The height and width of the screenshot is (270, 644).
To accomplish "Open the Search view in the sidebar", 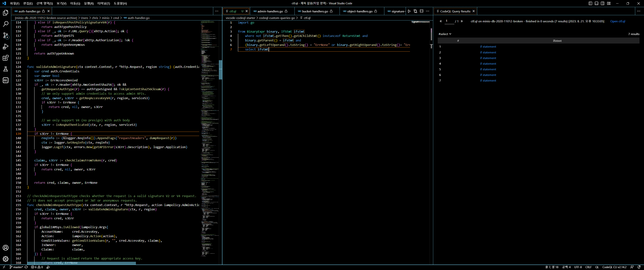I will coord(5,24).
